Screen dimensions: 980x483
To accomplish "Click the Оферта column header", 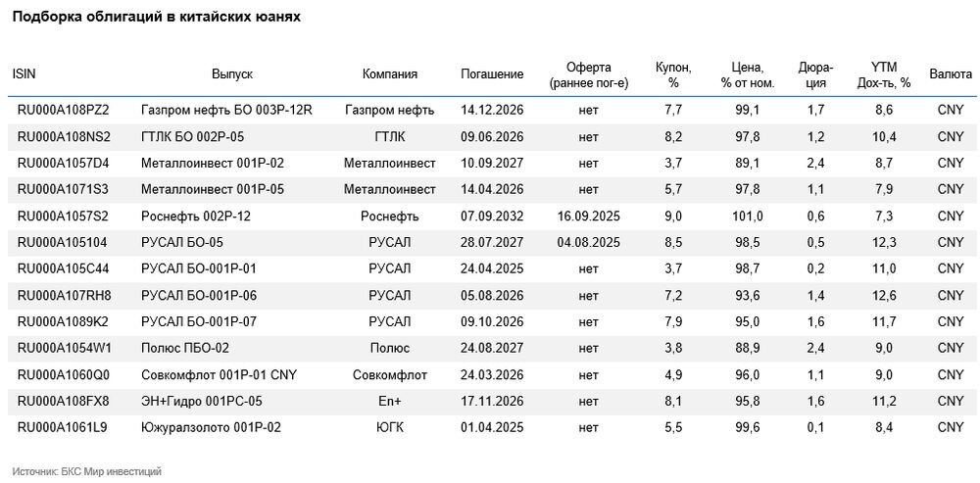I will tap(589, 75).
